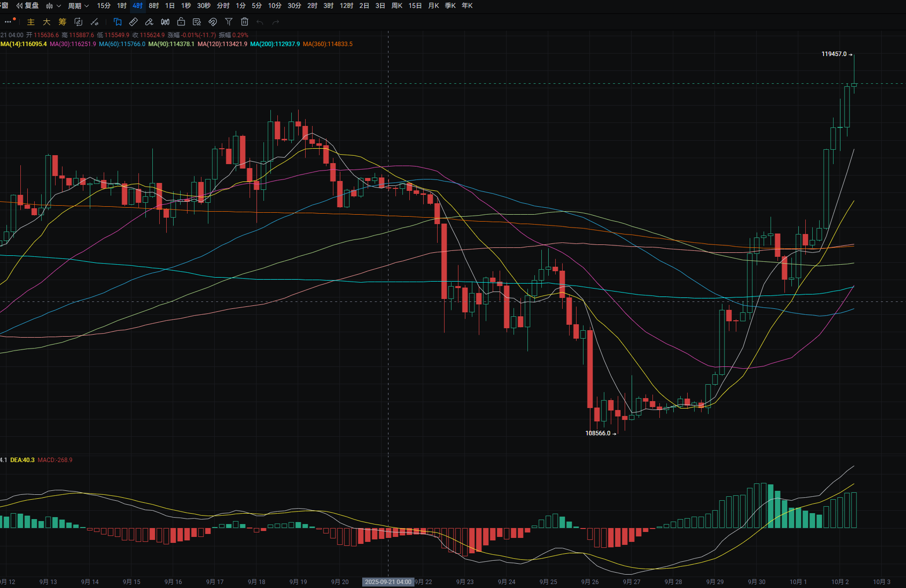Screen dimensions: 906x588
Task: Select the 1日 timeframe tab
Action: click(x=170, y=6)
